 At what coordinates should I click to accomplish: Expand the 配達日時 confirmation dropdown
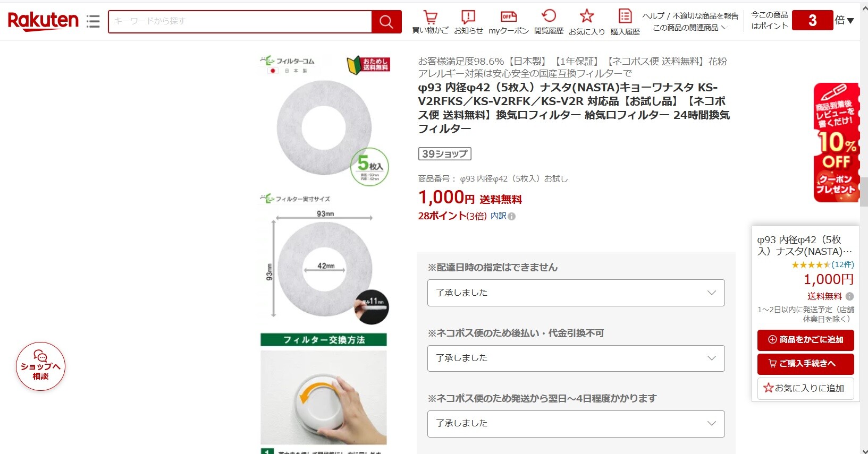[x=576, y=293]
